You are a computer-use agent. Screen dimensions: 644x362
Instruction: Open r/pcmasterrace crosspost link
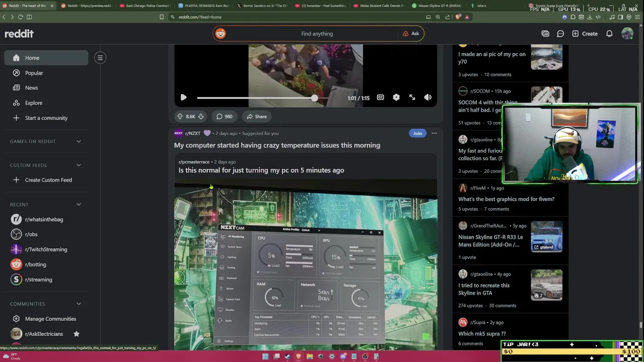click(x=194, y=162)
